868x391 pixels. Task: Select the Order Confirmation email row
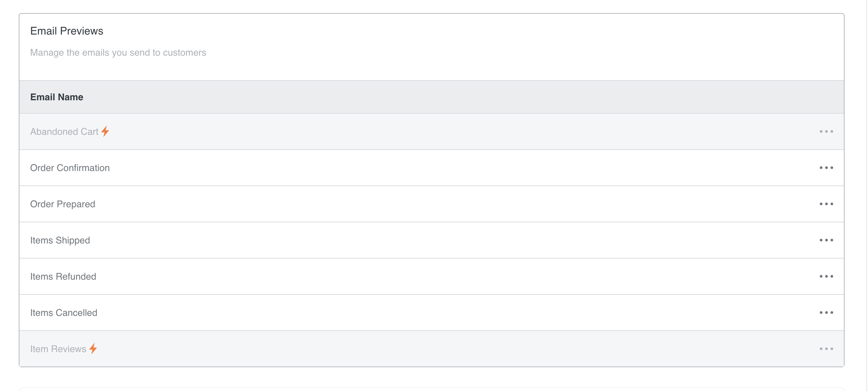(x=431, y=168)
